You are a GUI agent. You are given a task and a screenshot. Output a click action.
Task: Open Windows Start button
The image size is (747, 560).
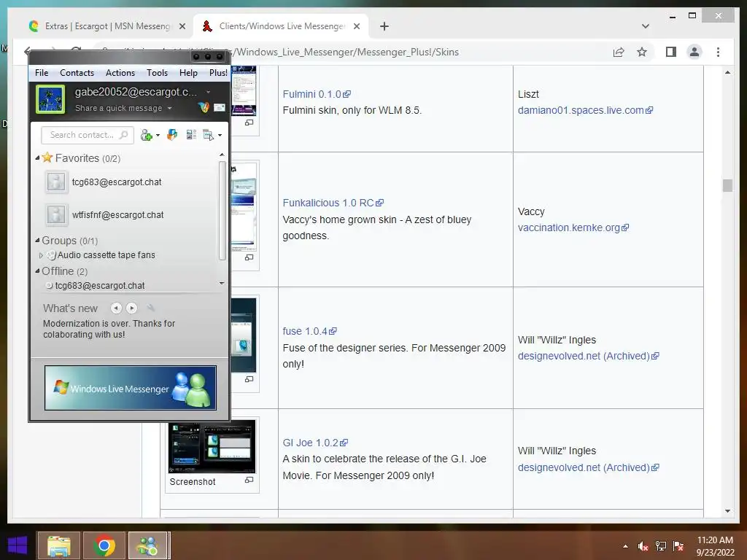tap(18, 545)
